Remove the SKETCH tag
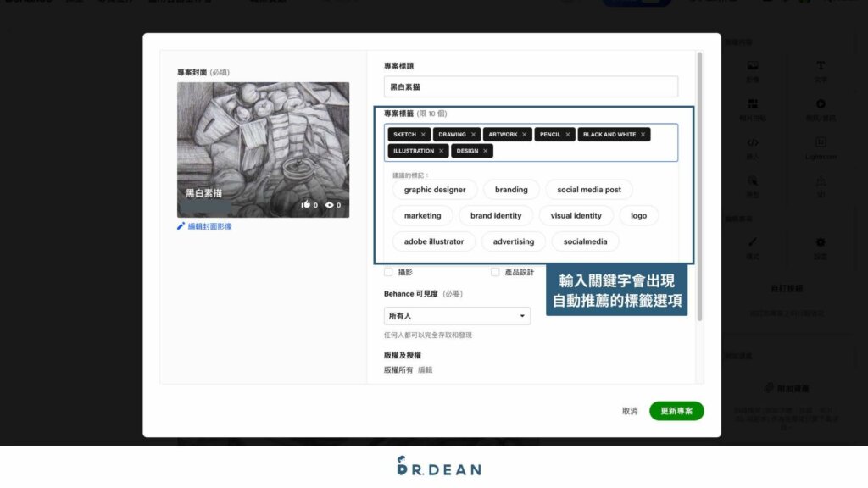868x488 pixels. 423,134
